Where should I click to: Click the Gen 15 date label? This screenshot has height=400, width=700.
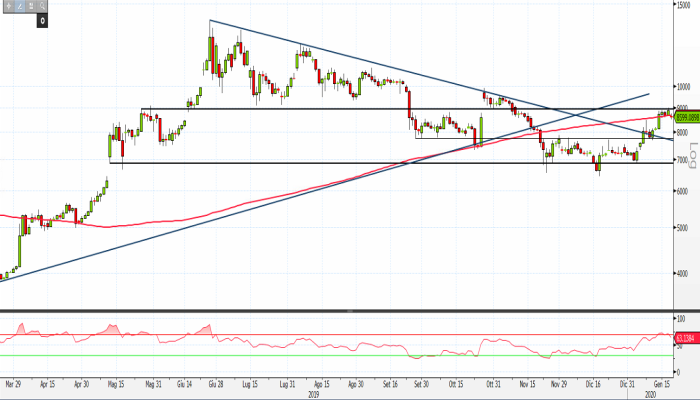point(662,384)
